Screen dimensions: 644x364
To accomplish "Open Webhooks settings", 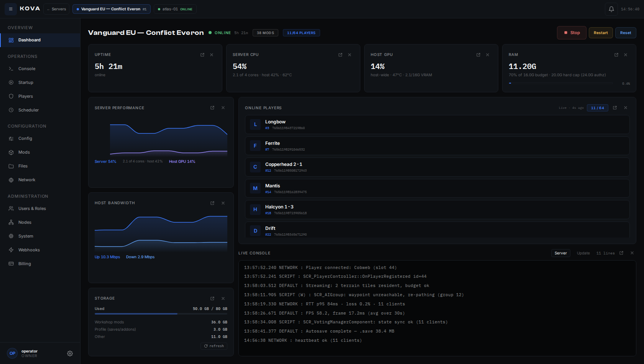I will coord(40,250).
